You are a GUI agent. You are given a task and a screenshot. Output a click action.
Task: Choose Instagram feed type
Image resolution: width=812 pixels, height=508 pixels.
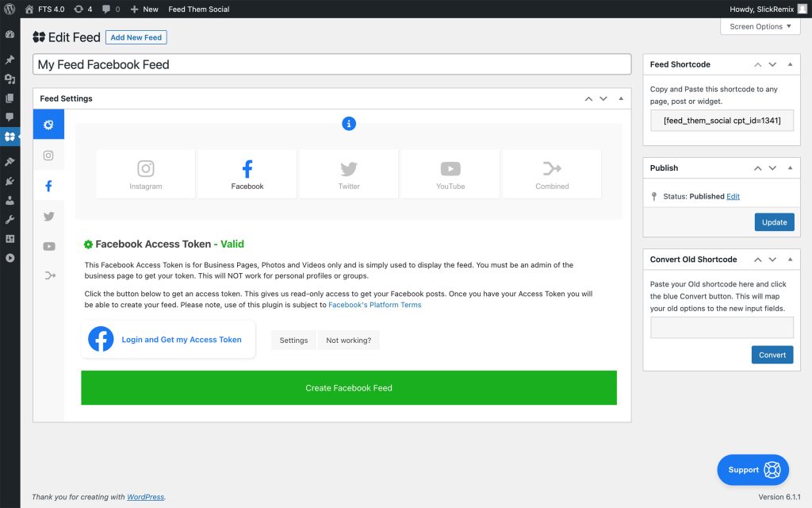pyautogui.click(x=146, y=174)
